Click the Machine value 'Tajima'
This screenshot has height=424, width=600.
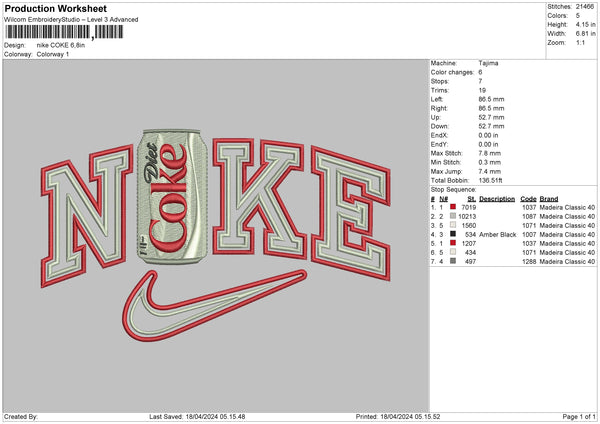[488, 63]
